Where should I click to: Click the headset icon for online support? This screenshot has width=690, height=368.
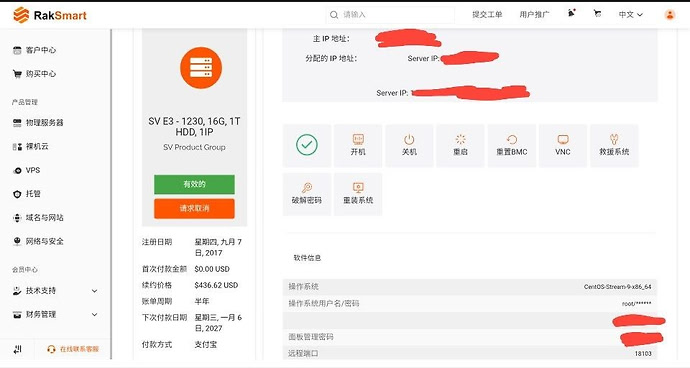point(51,349)
